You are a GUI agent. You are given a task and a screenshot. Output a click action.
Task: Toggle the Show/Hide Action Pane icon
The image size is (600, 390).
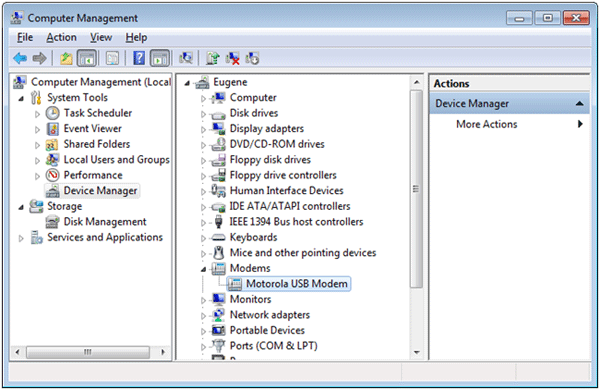160,59
